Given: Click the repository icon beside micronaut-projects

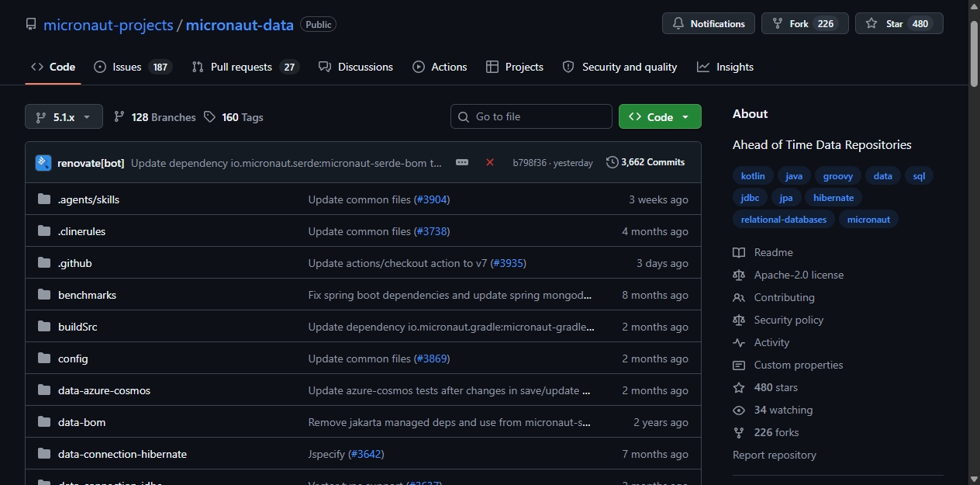Looking at the screenshot, I should (31, 24).
